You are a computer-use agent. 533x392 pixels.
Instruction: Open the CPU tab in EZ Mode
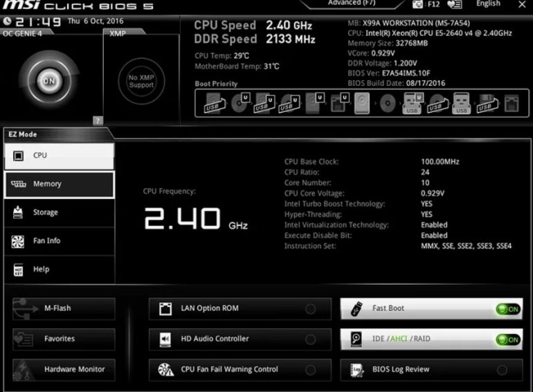point(59,156)
